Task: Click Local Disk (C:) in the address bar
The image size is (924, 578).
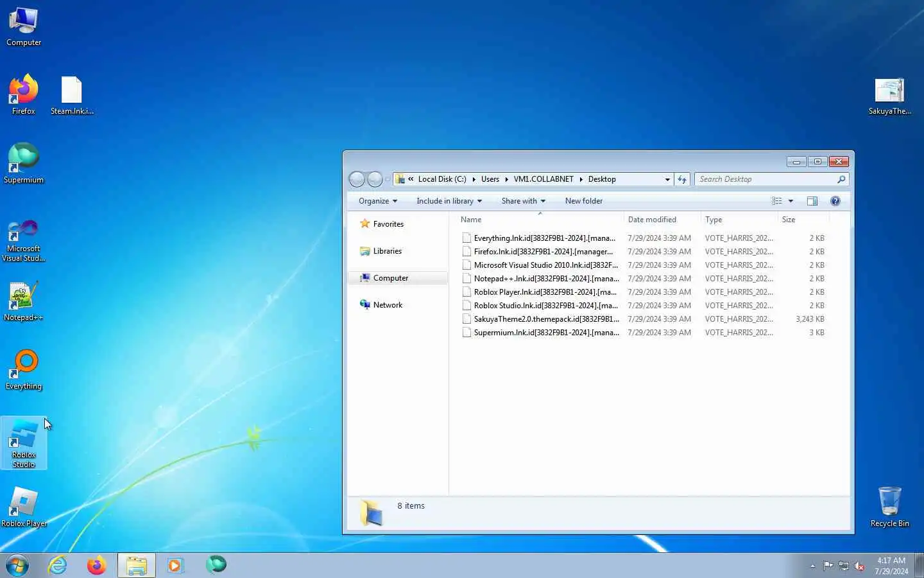Action: tap(442, 179)
